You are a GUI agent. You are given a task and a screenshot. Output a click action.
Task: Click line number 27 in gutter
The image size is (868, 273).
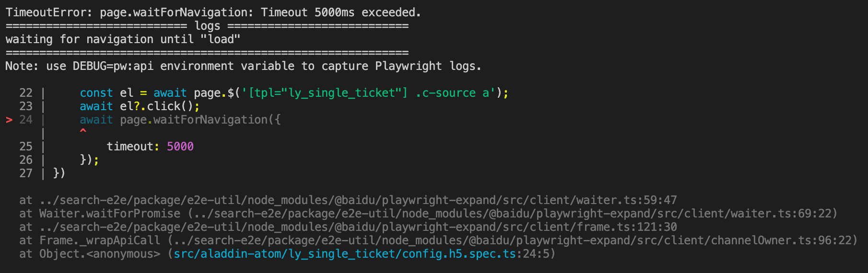[x=26, y=173]
